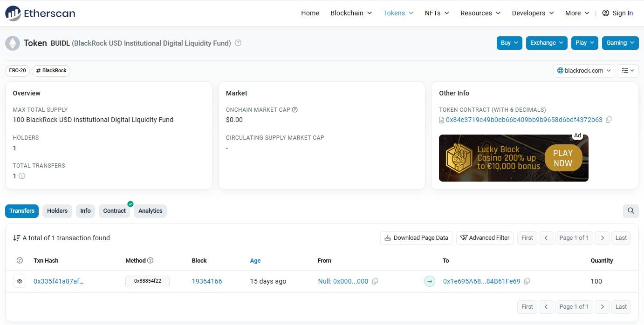Open token contract 0x84e3719c... link
The height and width of the screenshot is (325, 644).
pyautogui.click(x=524, y=120)
